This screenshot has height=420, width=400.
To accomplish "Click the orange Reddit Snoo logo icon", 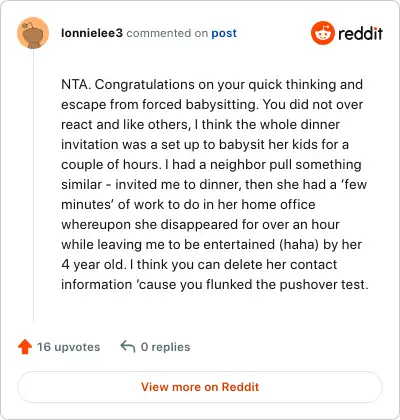I will tap(322, 33).
